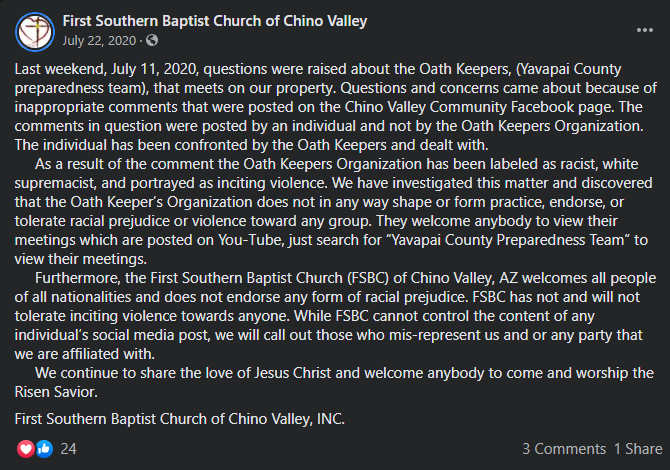Click the blue thumbs-up like reaction icon

(44, 449)
